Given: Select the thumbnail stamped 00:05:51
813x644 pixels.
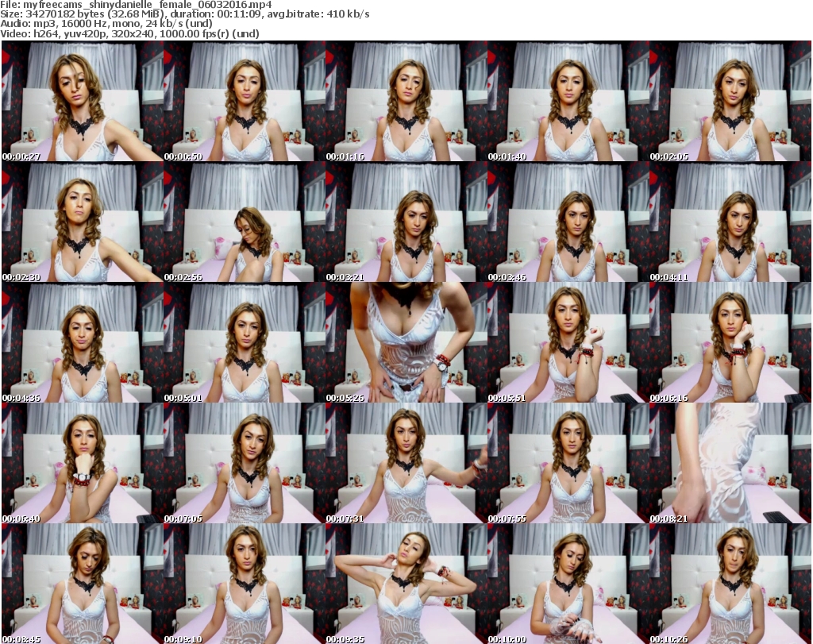Looking at the screenshot, I should [x=568, y=343].
